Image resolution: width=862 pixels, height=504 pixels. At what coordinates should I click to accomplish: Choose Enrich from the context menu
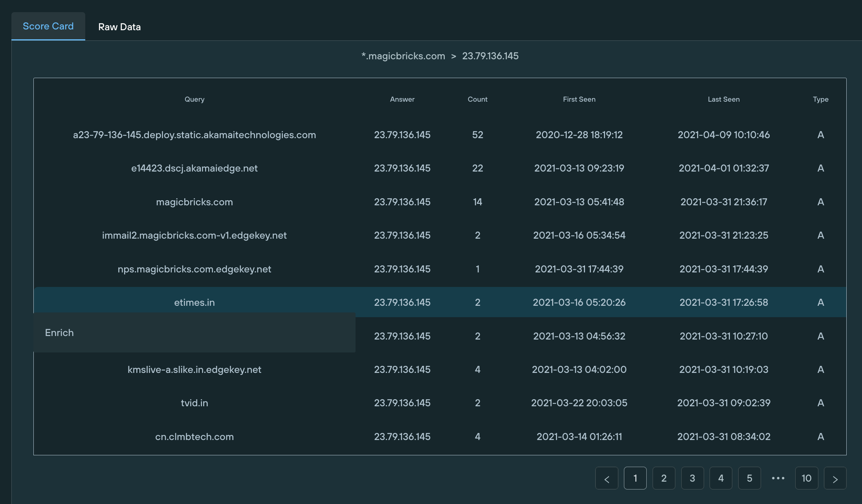coord(59,333)
